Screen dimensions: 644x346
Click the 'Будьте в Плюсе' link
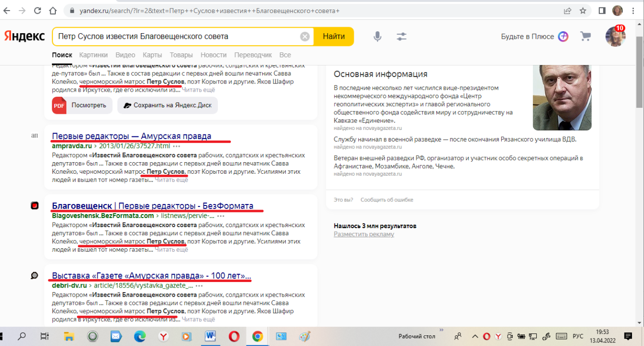pyautogui.click(x=527, y=36)
